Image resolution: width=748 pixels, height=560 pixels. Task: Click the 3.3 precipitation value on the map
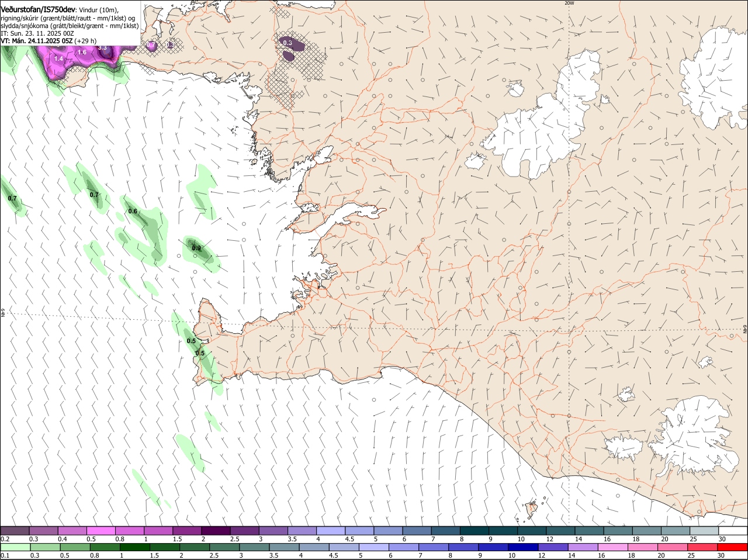click(102, 47)
